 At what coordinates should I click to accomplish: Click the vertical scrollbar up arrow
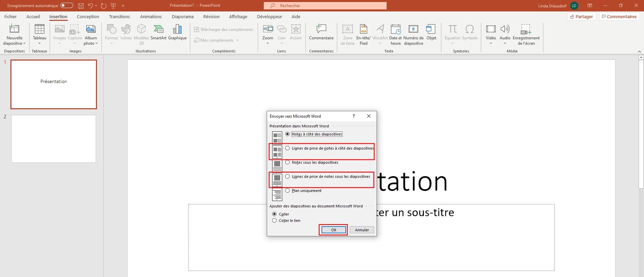(641, 57)
